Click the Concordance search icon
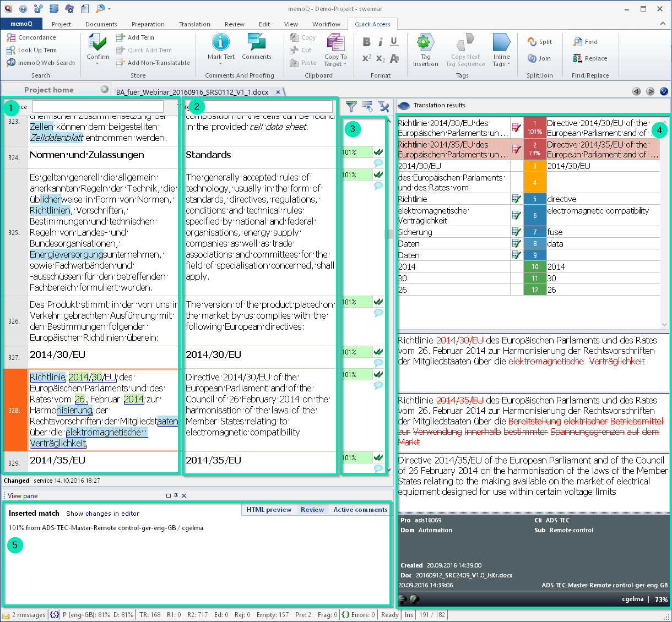The image size is (672, 622). 11,37
